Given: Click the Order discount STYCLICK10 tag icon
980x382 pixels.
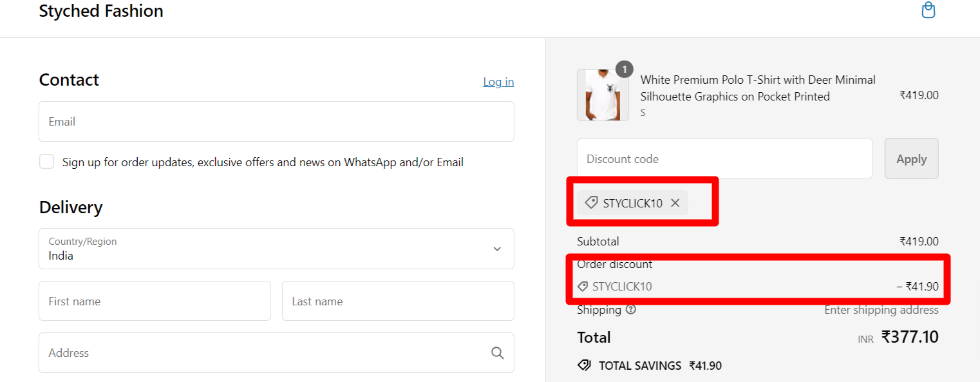Looking at the screenshot, I should click(583, 287).
